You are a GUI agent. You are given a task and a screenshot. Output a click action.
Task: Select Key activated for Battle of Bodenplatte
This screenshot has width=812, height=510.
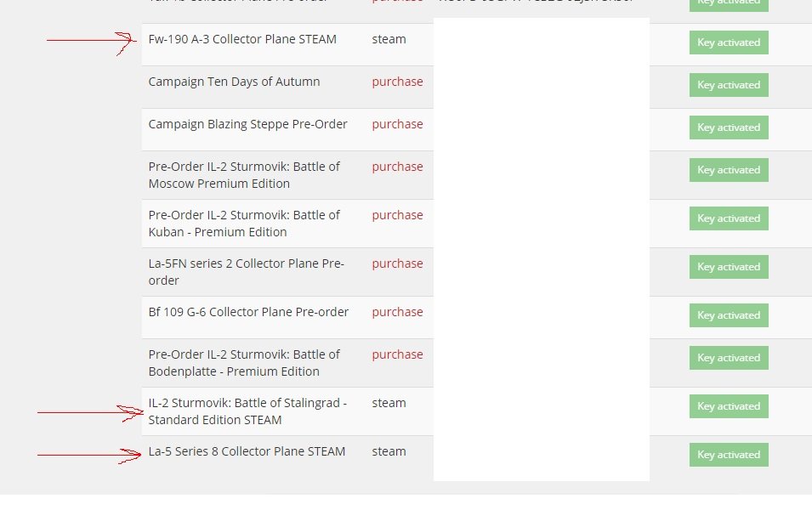(x=729, y=358)
